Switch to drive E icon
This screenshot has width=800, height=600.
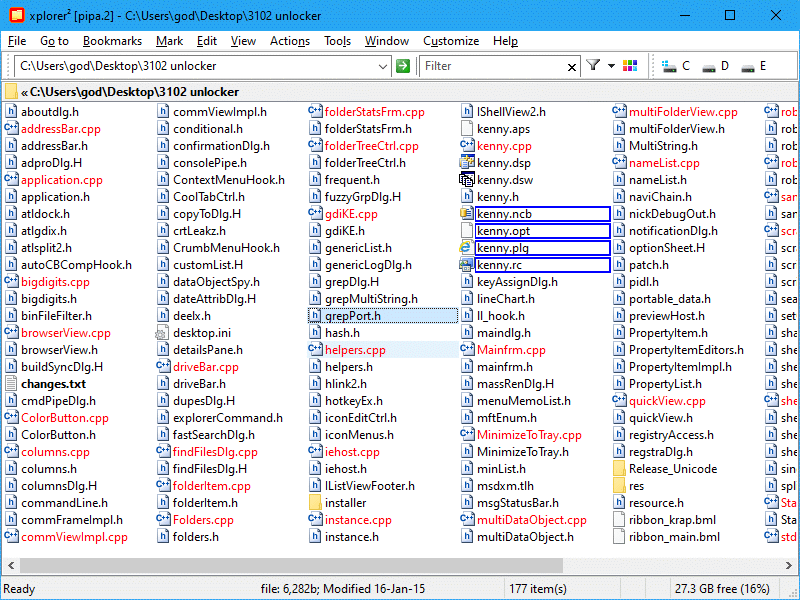(747, 67)
